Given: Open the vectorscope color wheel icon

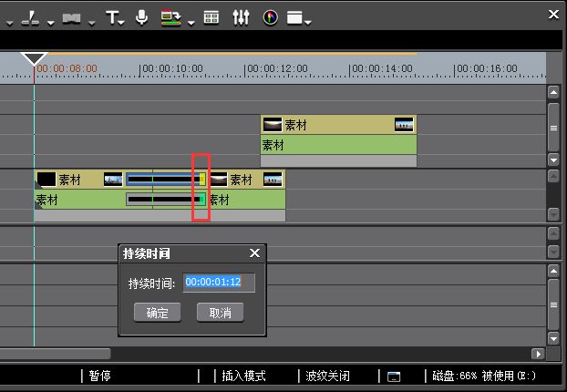Looking at the screenshot, I should pyautogui.click(x=270, y=17).
